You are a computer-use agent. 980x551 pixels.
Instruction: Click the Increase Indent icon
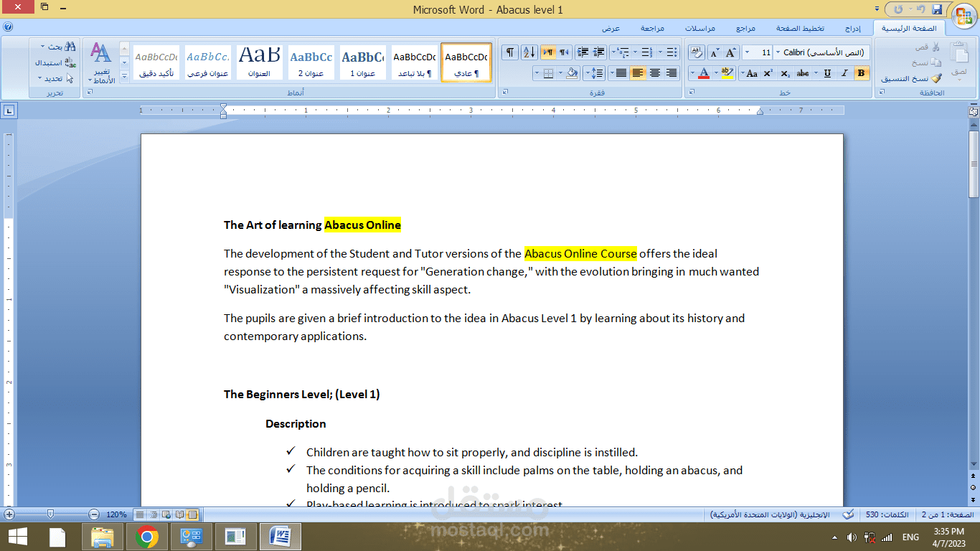tap(583, 52)
